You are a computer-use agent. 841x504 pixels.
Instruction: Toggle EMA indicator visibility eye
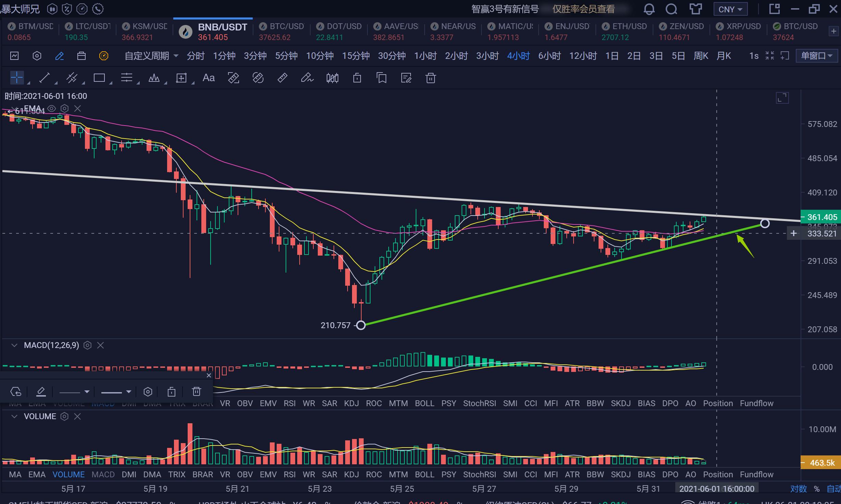tap(51, 109)
